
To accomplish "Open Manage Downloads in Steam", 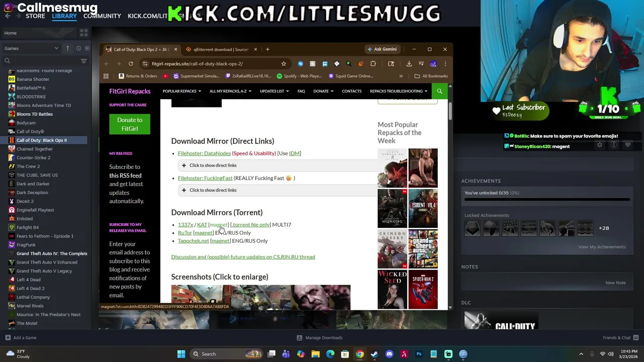I will pyautogui.click(x=319, y=338).
